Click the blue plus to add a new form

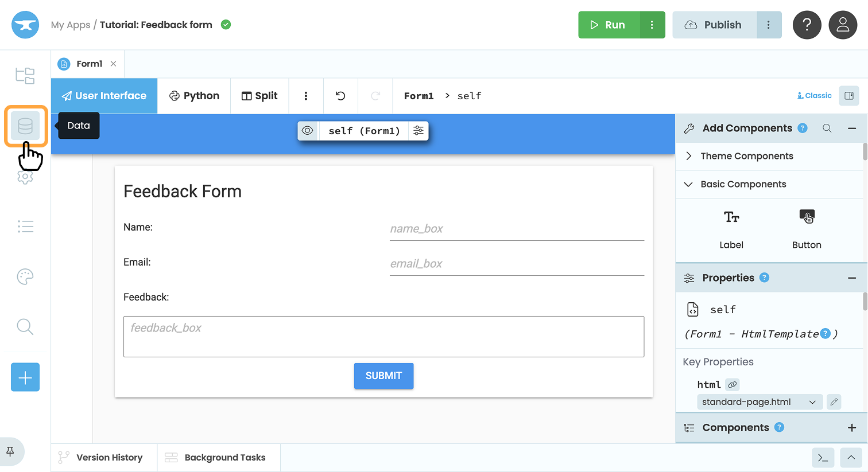(25, 377)
